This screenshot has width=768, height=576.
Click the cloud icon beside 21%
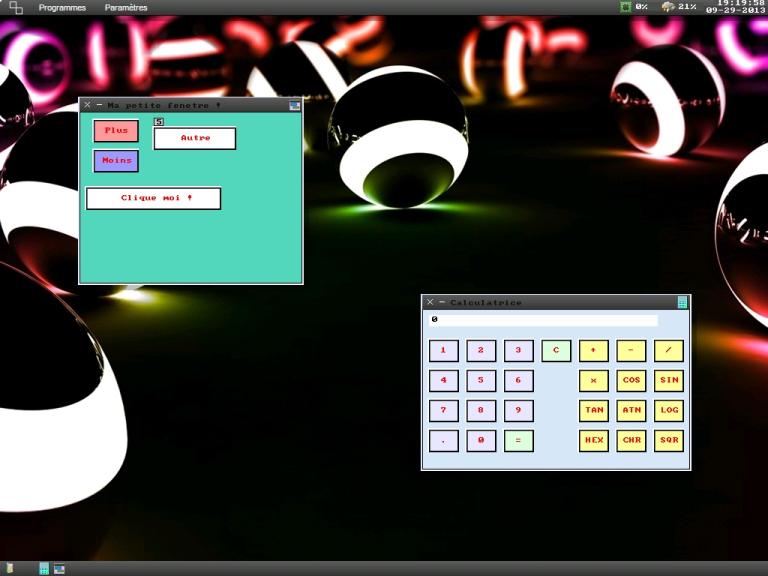pos(668,7)
